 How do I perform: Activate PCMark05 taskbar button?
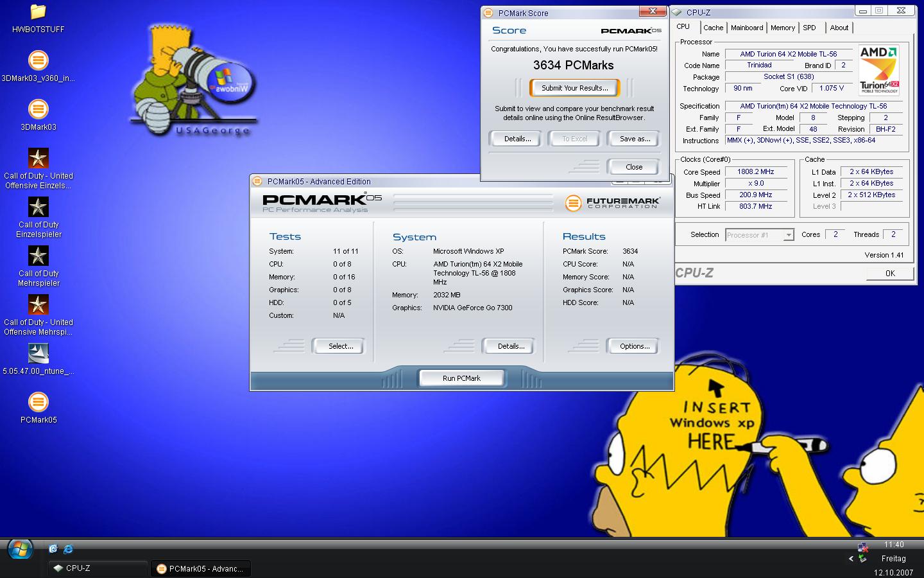[200, 568]
